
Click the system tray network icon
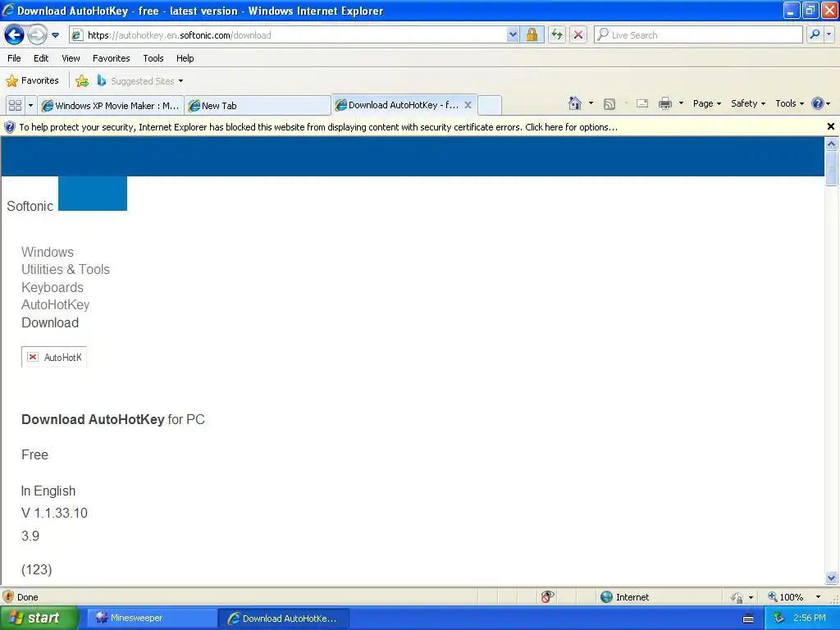click(x=778, y=619)
